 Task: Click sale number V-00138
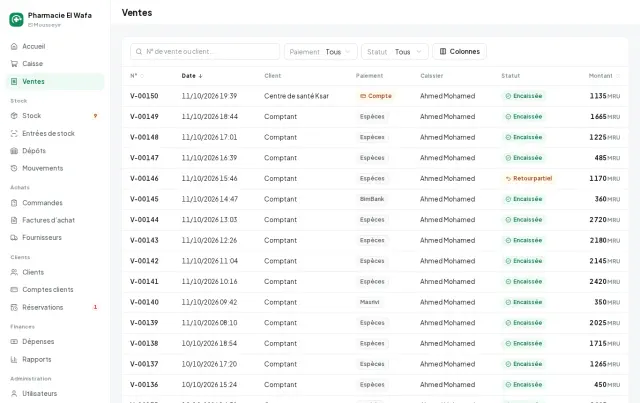(144, 343)
